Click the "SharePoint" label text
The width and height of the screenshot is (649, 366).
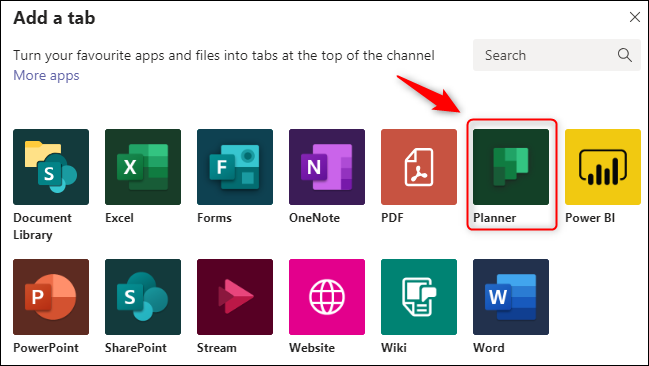click(x=136, y=348)
